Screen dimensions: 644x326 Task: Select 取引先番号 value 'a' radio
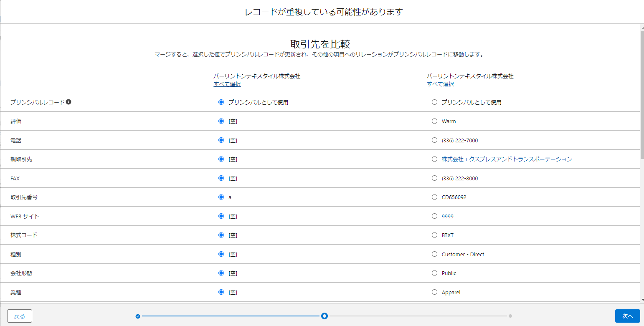click(221, 197)
